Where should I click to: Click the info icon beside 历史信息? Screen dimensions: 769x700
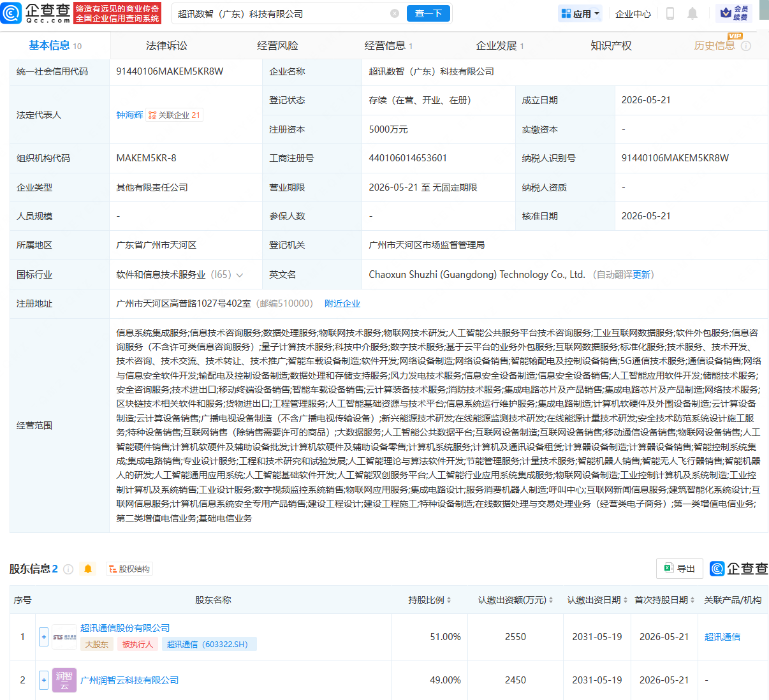coord(746,46)
